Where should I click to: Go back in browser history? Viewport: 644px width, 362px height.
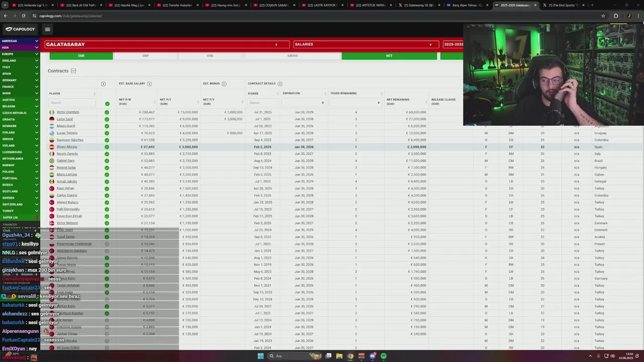[5, 16]
